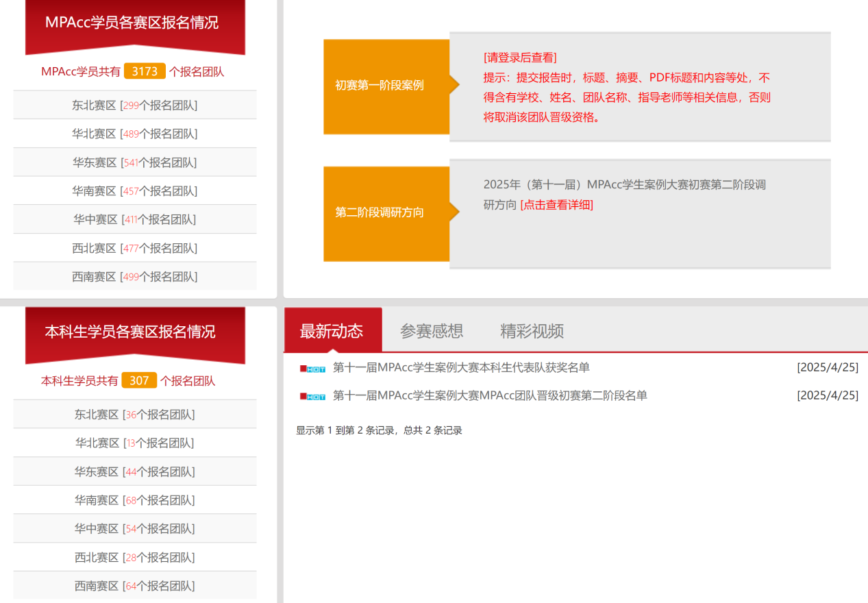868x603 pixels.
Task: Select MPAcc 东北赛区 row with 299 teams
Action: tap(135, 106)
